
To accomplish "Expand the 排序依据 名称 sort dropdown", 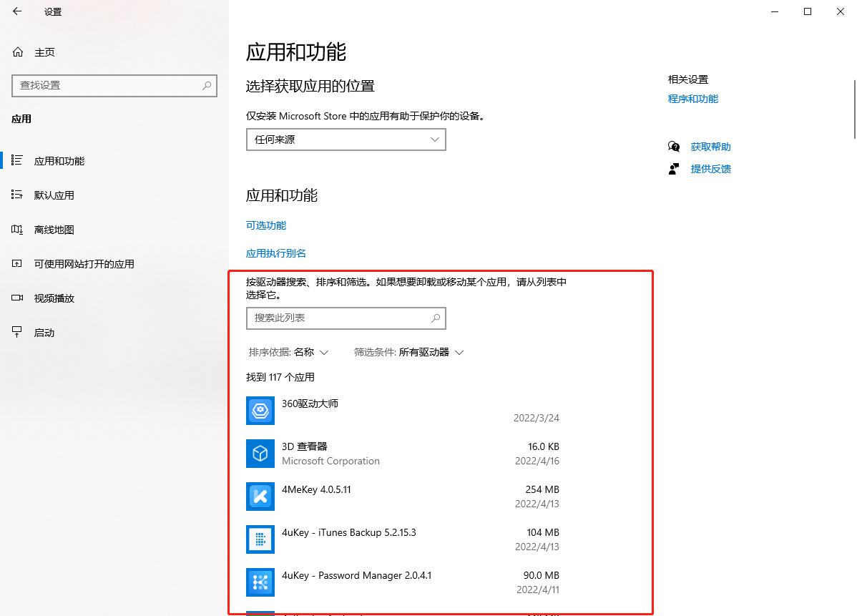I will pos(288,352).
